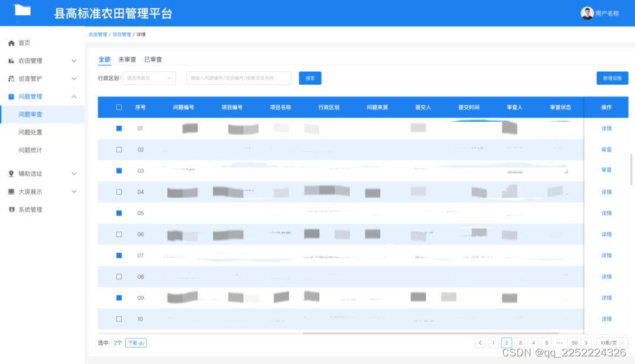This screenshot has height=364, width=635.
Task: Switch to the 未审查 tab
Action: tap(127, 59)
